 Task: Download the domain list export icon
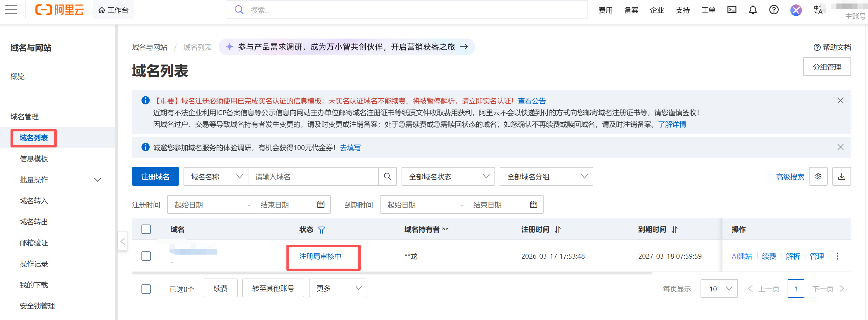841,176
